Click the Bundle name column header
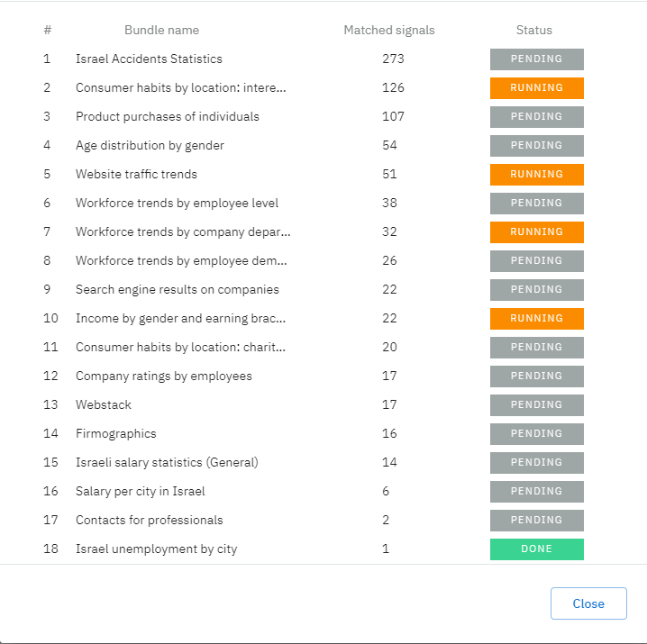The width and height of the screenshot is (647, 644). tap(162, 30)
